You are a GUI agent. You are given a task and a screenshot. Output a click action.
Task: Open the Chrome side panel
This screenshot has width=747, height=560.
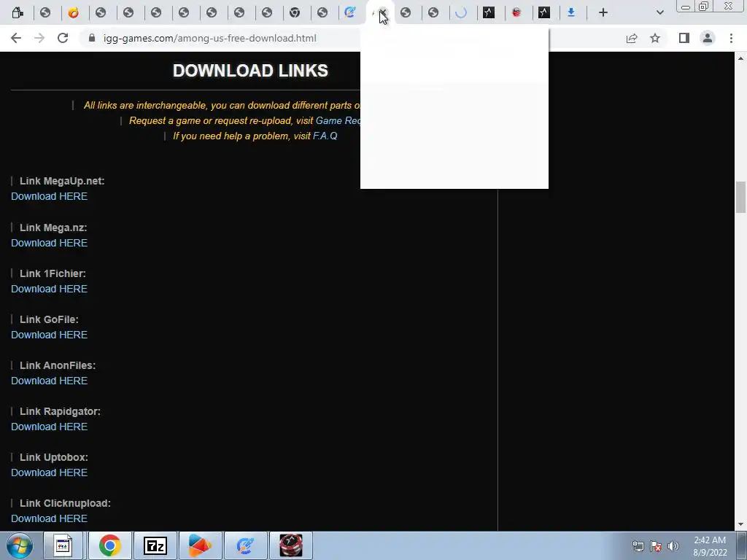click(684, 38)
